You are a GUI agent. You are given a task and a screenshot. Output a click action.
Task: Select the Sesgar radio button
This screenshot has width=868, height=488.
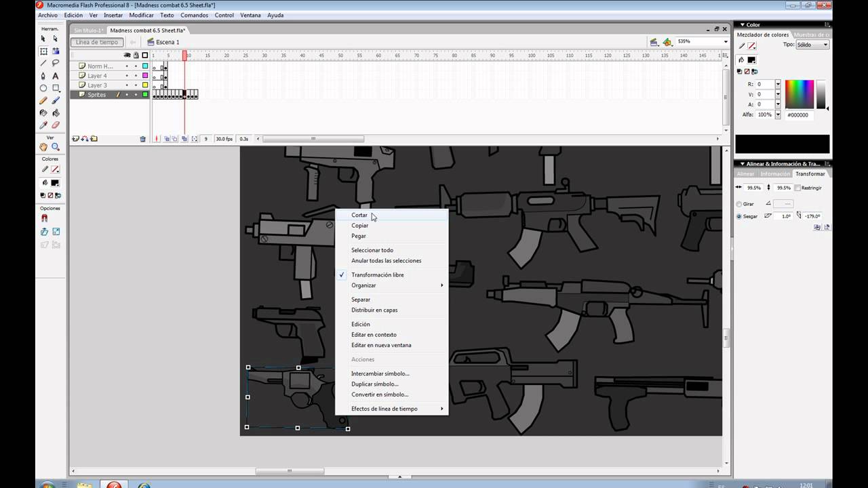click(x=739, y=216)
